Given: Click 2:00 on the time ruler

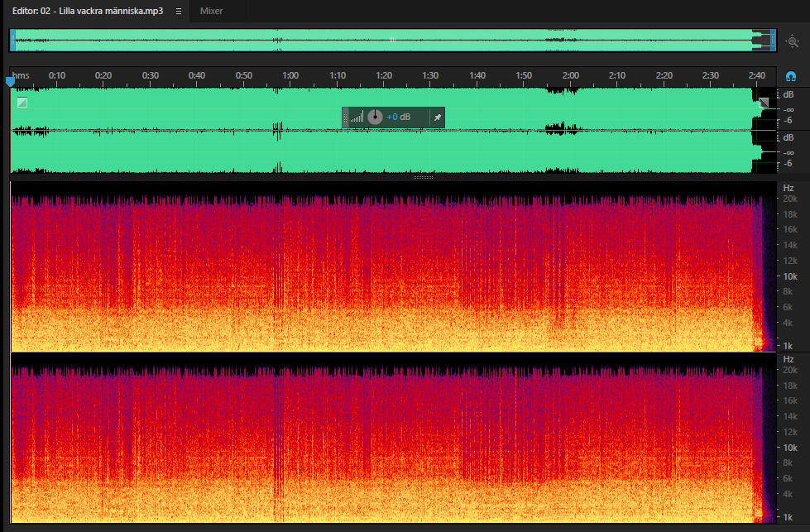Looking at the screenshot, I should 570,75.
